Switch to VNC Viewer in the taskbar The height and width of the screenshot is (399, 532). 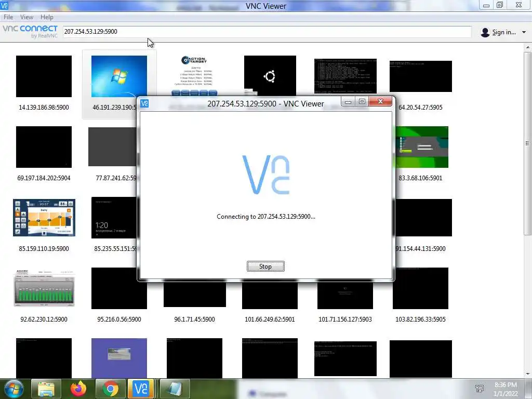click(141, 389)
